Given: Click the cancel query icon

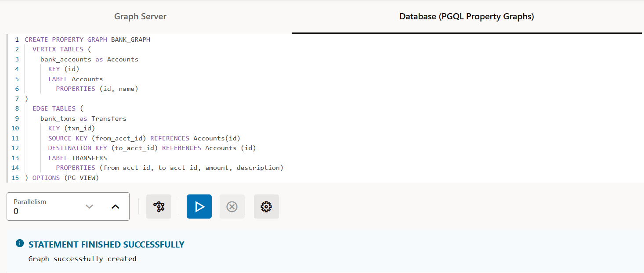Looking at the screenshot, I should click(232, 207).
